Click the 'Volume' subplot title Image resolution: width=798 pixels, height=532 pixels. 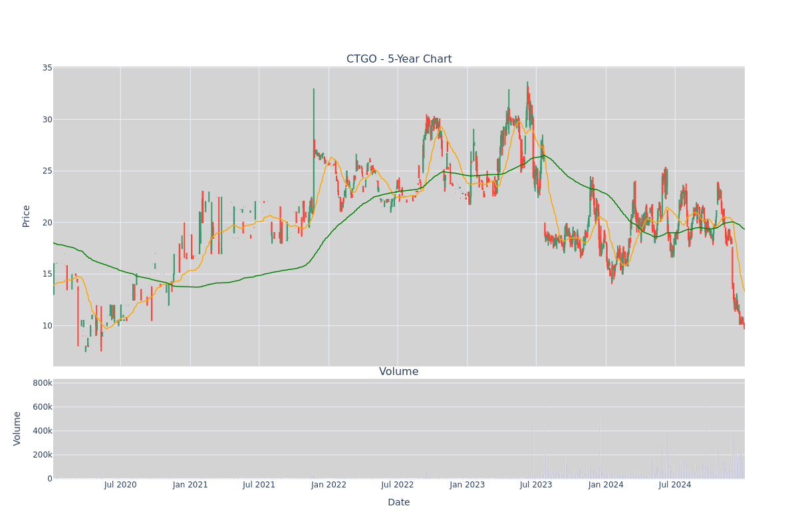tap(399, 372)
